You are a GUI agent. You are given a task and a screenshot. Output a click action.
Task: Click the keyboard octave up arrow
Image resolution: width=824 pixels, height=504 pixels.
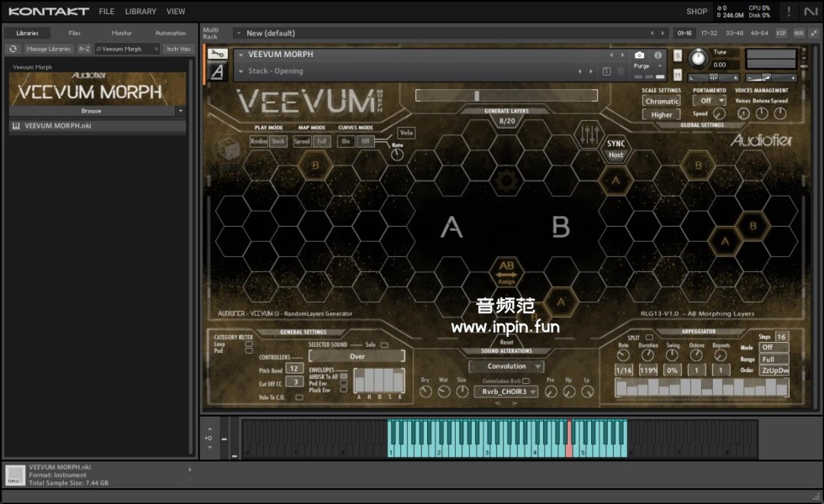tap(209, 429)
